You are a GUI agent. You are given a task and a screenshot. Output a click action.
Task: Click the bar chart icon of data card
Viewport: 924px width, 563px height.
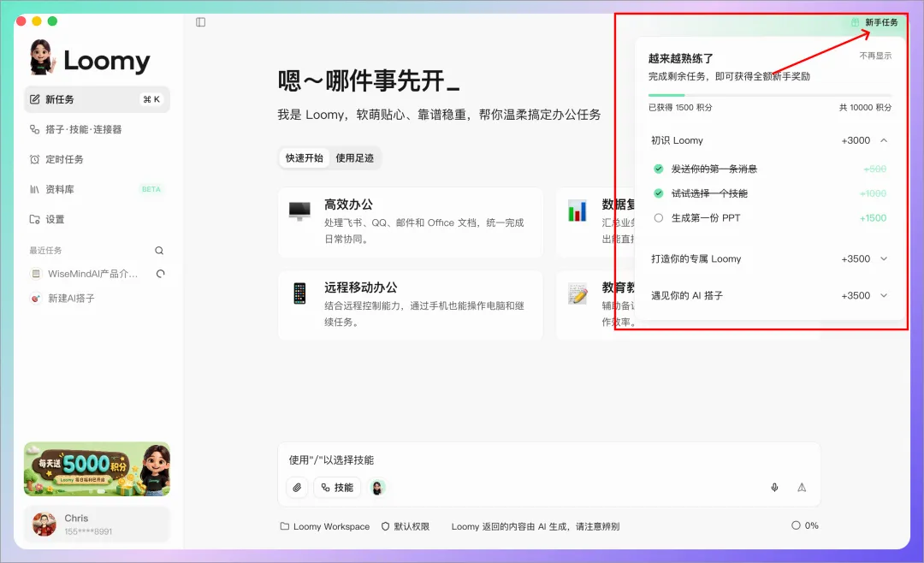coord(577,211)
